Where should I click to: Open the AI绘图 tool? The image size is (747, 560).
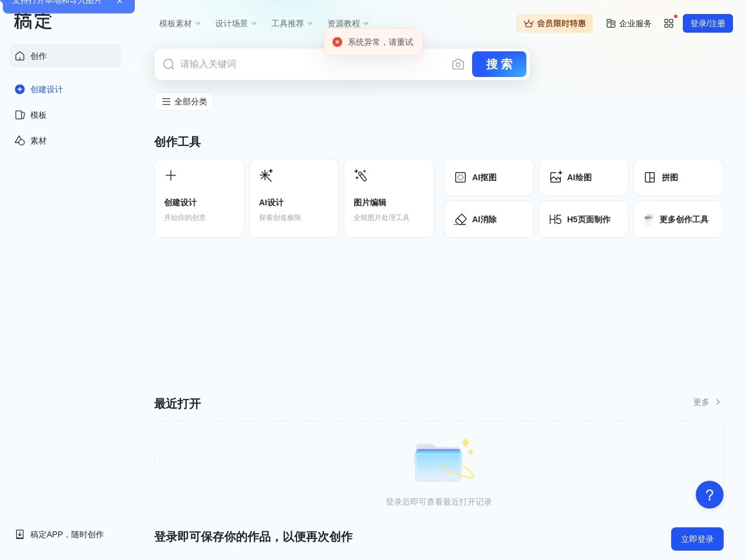coord(583,177)
